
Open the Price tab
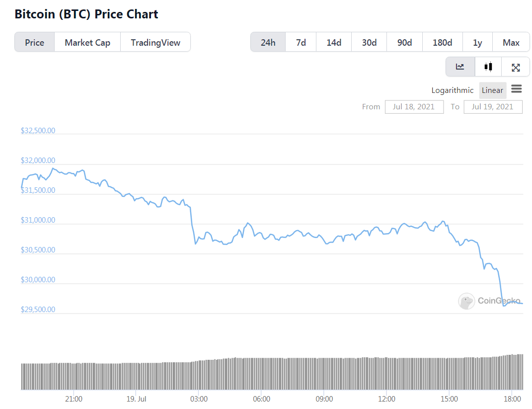click(x=35, y=42)
